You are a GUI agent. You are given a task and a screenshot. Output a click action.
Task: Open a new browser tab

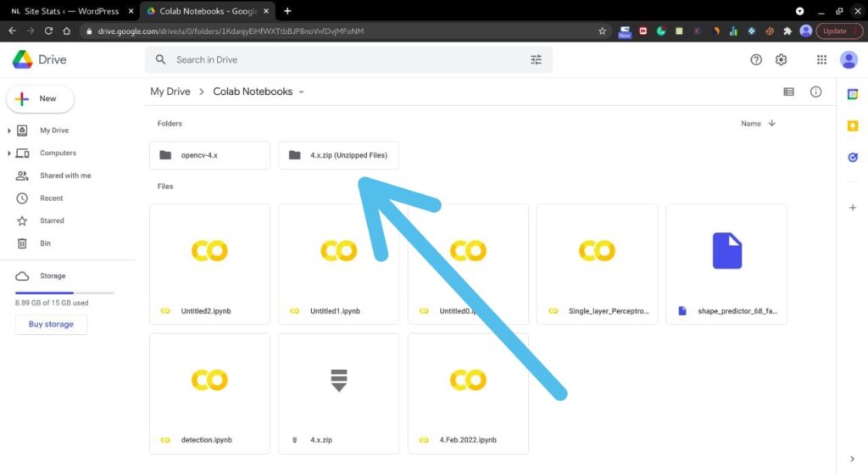click(287, 11)
